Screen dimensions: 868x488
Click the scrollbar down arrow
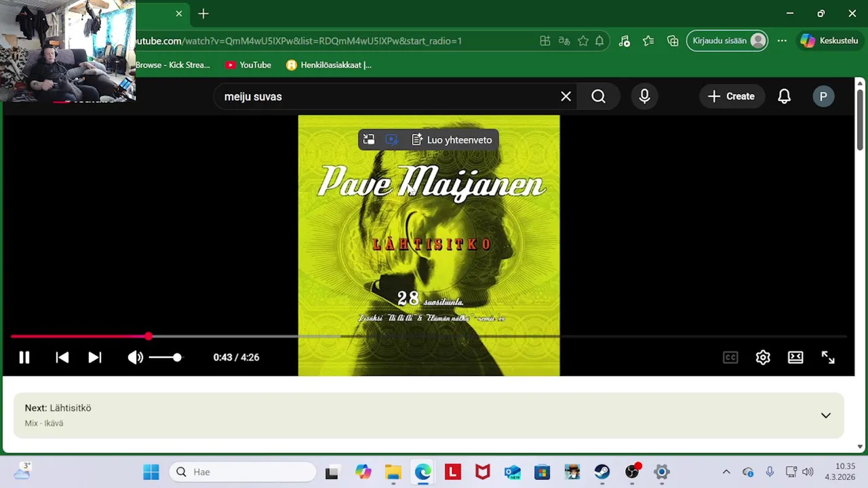860,447
